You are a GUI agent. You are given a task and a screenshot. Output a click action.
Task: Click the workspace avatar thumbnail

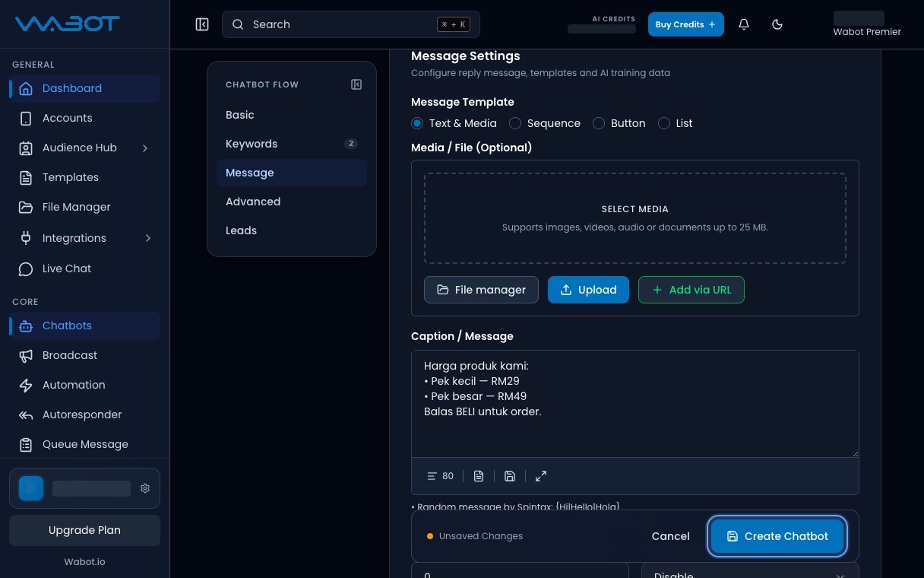pyautogui.click(x=31, y=488)
